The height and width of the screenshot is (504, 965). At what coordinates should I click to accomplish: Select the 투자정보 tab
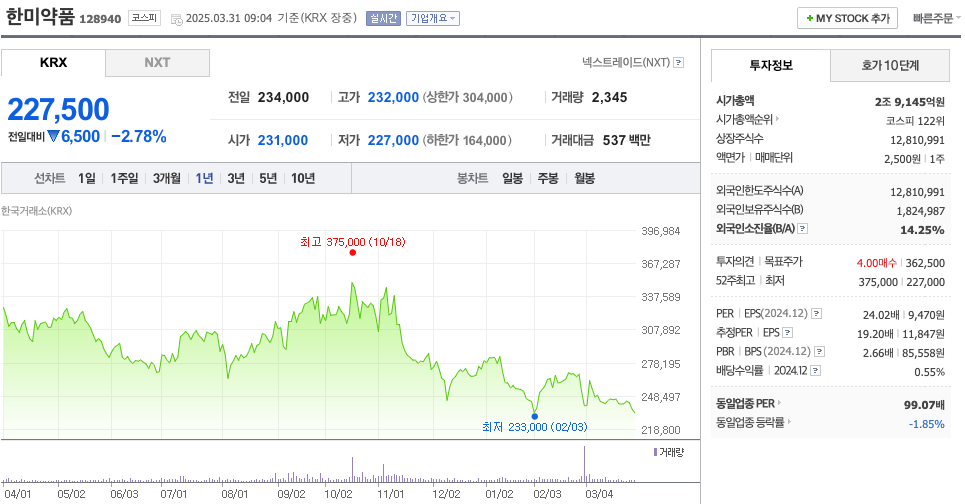coord(771,65)
